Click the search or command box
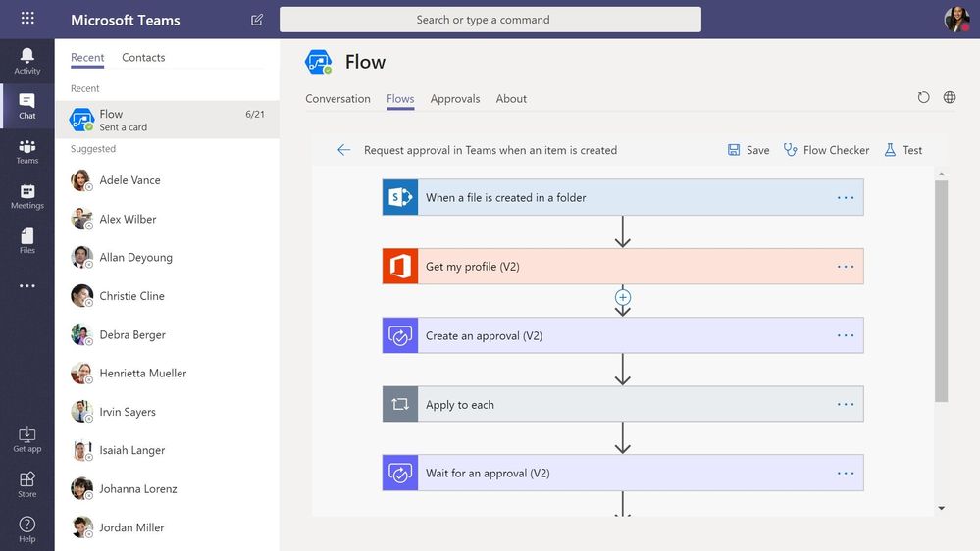 pyautogui.click(x=490, y=20)
